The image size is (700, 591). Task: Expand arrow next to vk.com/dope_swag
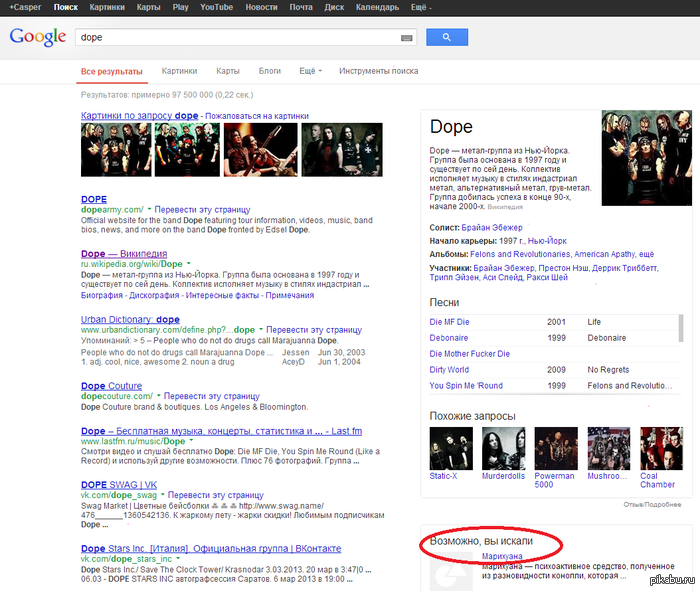162,495
